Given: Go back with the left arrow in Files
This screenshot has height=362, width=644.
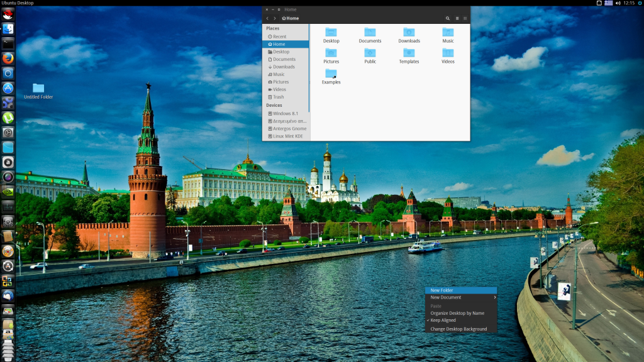Looking at the screenshot, I should point(267,18).
